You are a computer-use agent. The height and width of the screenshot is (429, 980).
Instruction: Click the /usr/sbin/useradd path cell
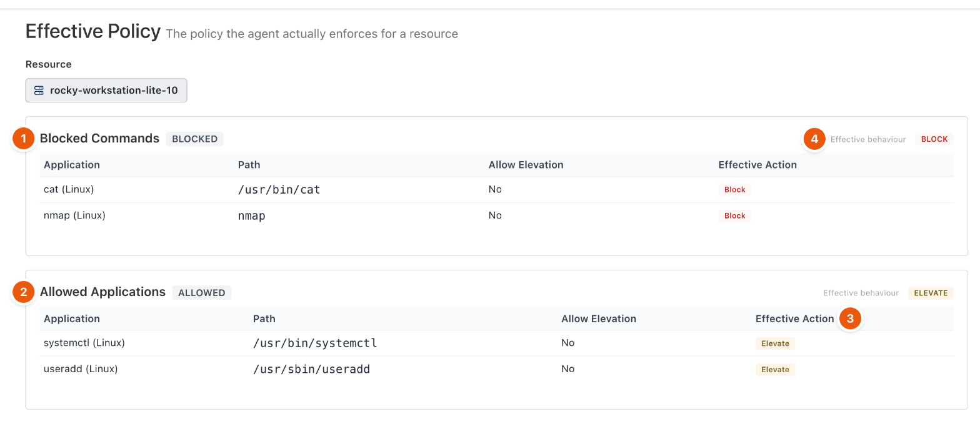tap(312, 369)
